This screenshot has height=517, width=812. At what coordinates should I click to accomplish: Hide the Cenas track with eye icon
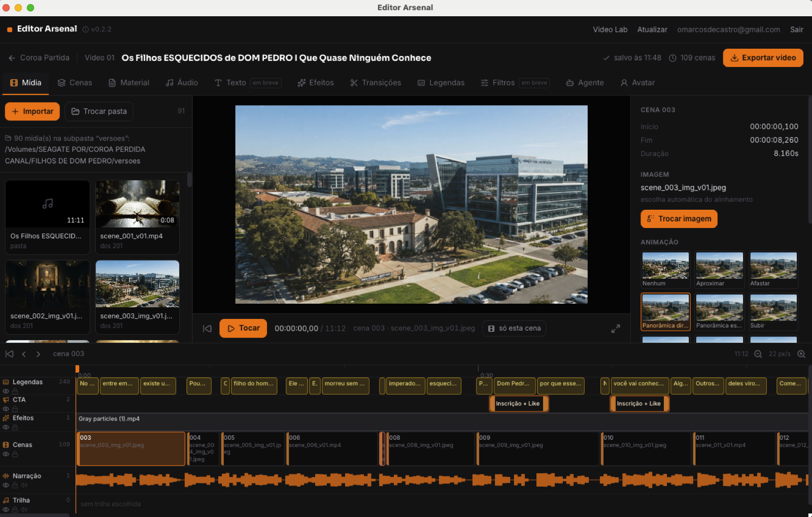point(6,454)
